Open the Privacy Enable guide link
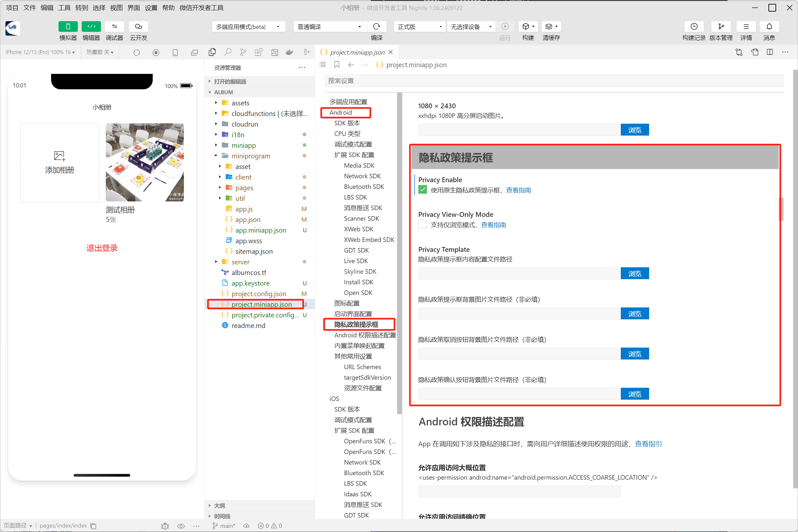Image resolution: width=798 pixels, height=532 pixels. pyautogui.click(x=518, y=190)
